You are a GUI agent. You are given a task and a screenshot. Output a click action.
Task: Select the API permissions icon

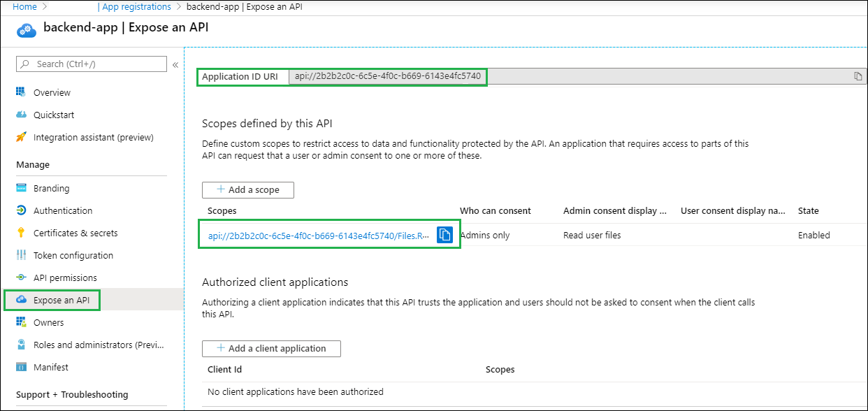point(22,277)
